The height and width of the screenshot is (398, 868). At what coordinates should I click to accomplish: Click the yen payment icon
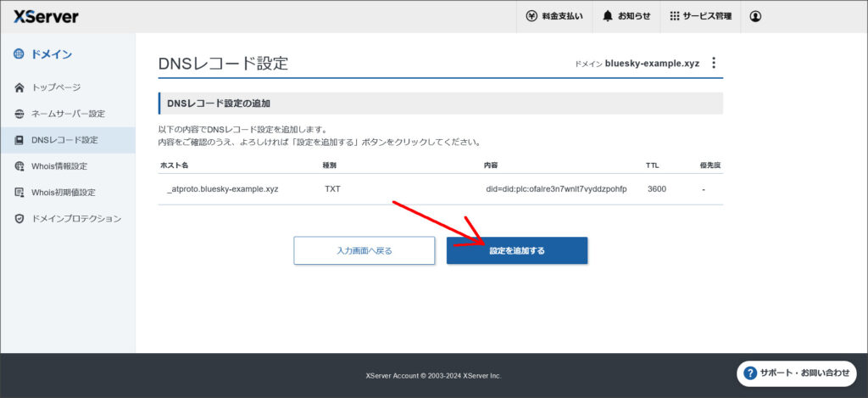coord(531,16)
